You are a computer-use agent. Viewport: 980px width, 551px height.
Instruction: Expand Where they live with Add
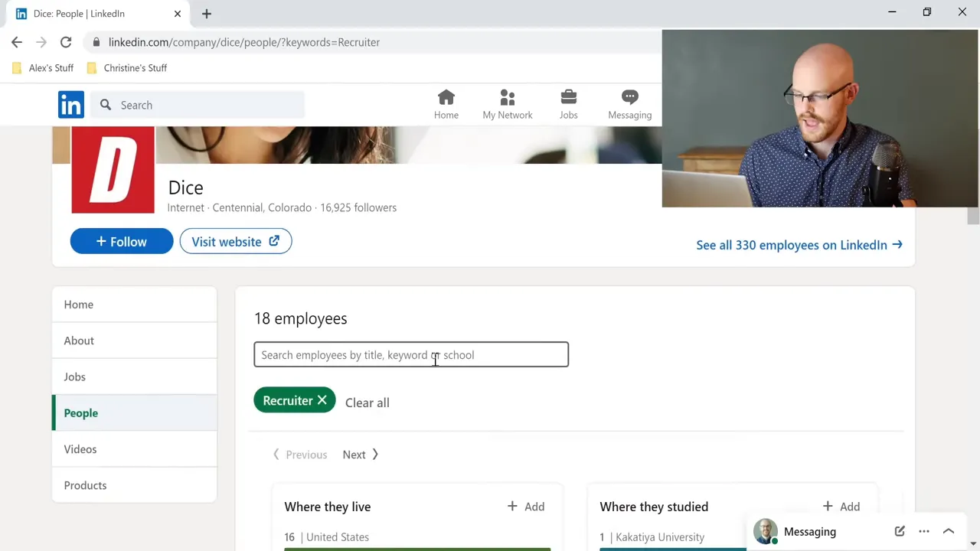(x=525, y=506)
